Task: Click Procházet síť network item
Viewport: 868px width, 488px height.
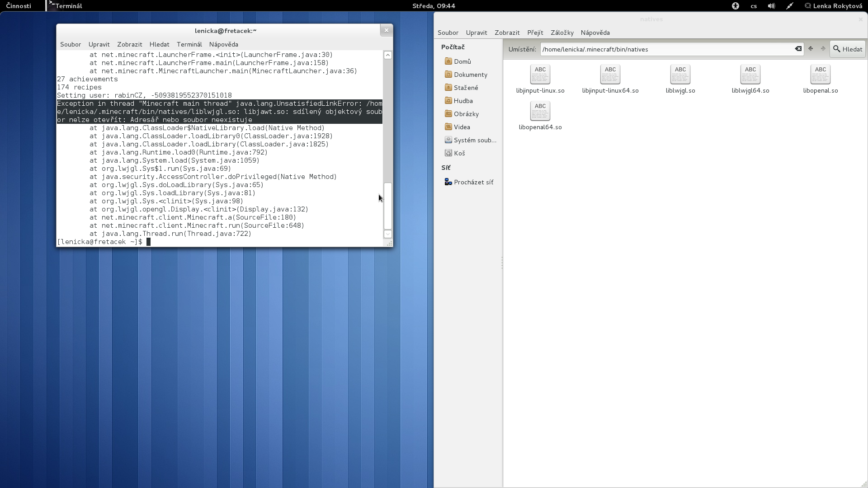Action: point(468,182)
